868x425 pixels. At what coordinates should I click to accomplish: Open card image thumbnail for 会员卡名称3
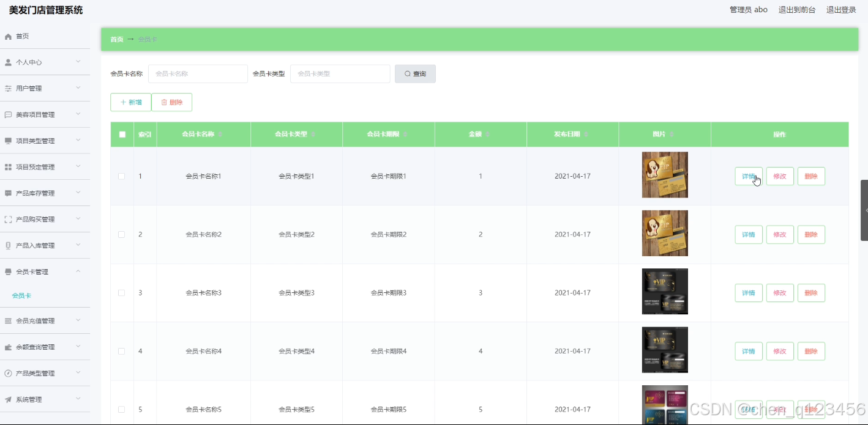tap(665, 292)
